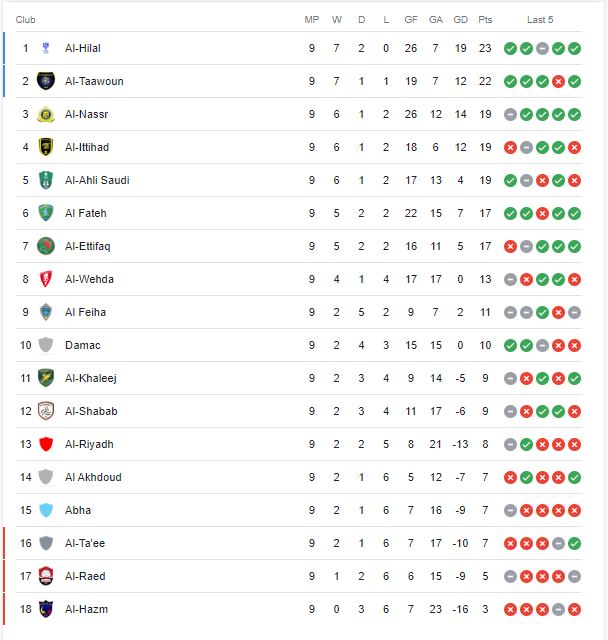Select the Al-Shabab team name

tap(91, 411)
